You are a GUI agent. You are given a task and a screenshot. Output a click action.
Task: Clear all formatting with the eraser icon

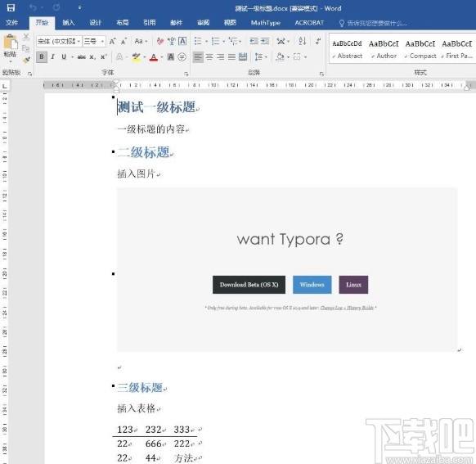point(160,41)
